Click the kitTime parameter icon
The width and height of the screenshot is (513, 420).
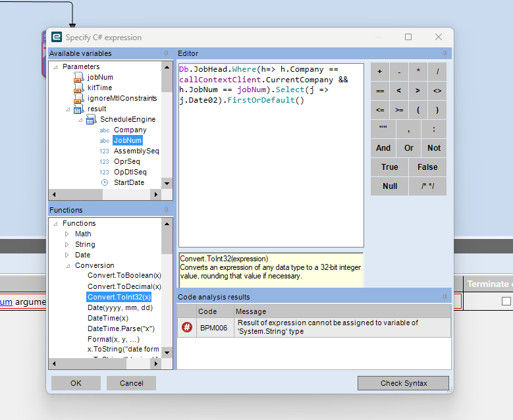(x=78, y=88)
